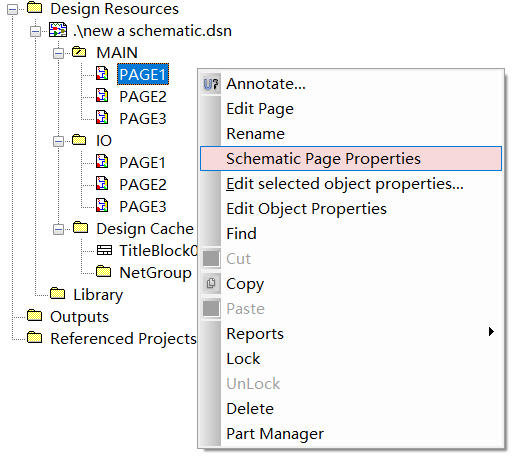Choose Edit selected object properties...
This screenshot has width=525, height=469.
click(345, 184)
